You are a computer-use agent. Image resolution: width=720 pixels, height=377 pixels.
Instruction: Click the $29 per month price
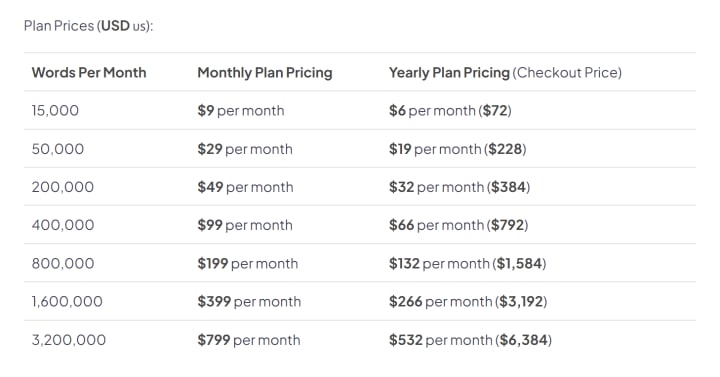245,149
